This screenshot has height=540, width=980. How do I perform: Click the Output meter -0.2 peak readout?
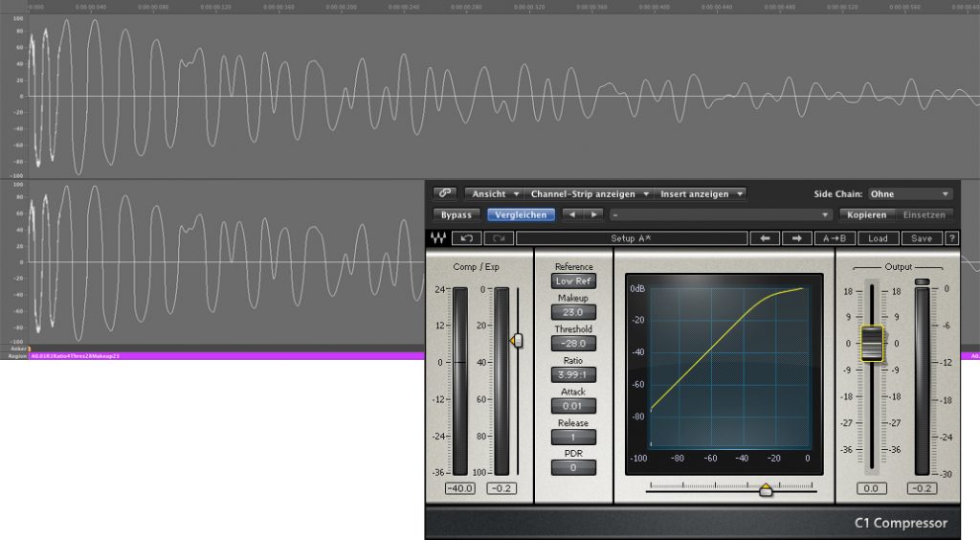pyautogui.click(x=922, y=488)
